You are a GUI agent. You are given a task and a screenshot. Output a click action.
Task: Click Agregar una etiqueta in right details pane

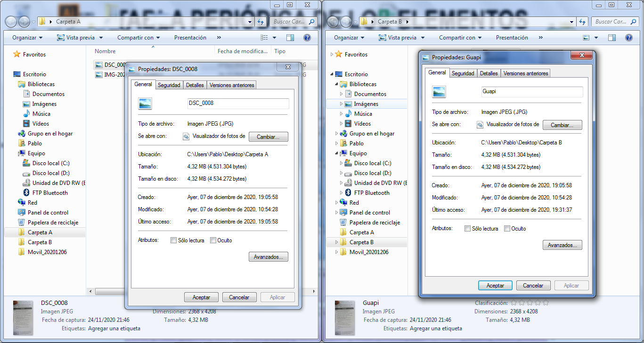coord(436,328)
